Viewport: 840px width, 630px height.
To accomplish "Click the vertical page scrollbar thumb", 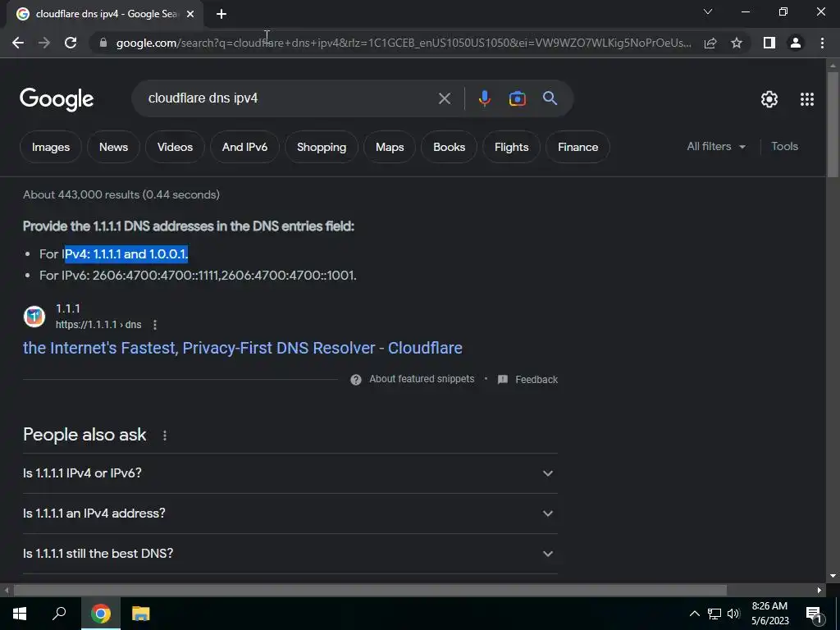I will coord(833,123).
